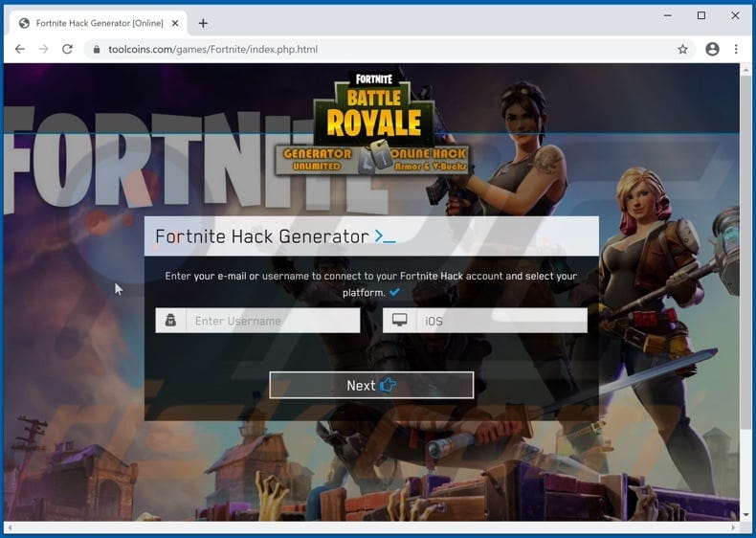Click the vertical scrollbar up arrow

[745, 70]
